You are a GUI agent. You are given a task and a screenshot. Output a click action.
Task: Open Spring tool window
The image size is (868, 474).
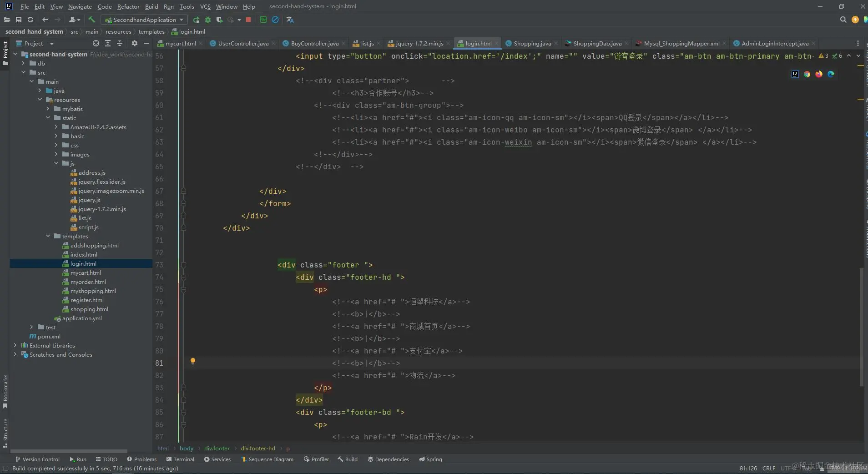430,459
